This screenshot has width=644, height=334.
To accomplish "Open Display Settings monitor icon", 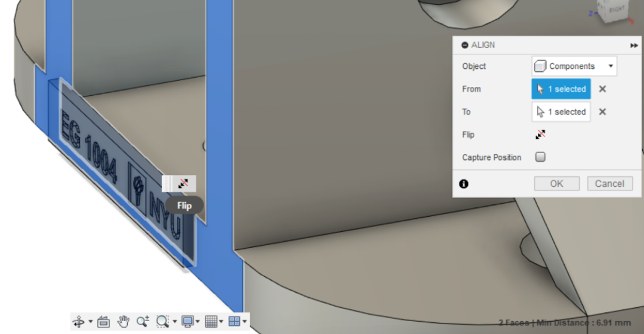I will [188, 321].
